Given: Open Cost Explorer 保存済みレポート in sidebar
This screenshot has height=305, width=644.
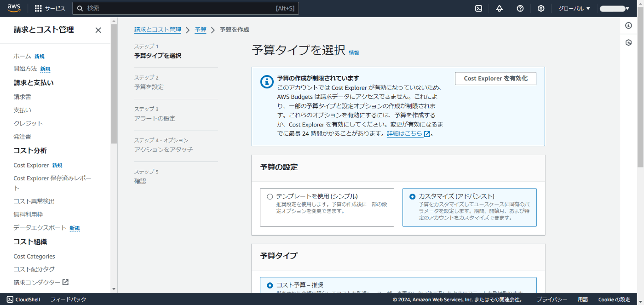Looking at the screenshot, I should click(x=52, y=183).
